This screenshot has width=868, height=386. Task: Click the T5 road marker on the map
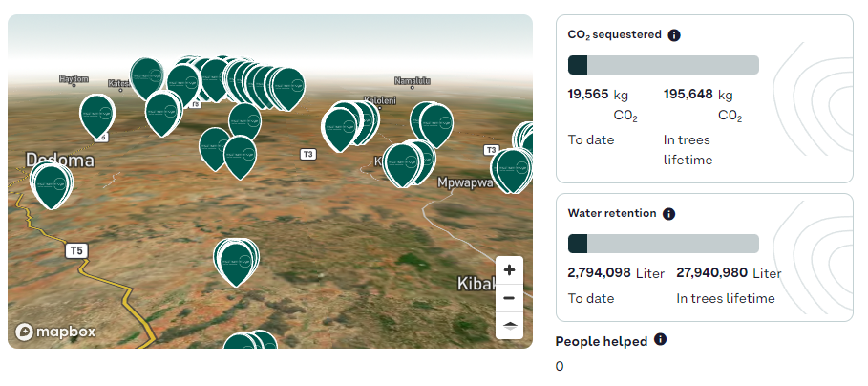click(76, 251)
